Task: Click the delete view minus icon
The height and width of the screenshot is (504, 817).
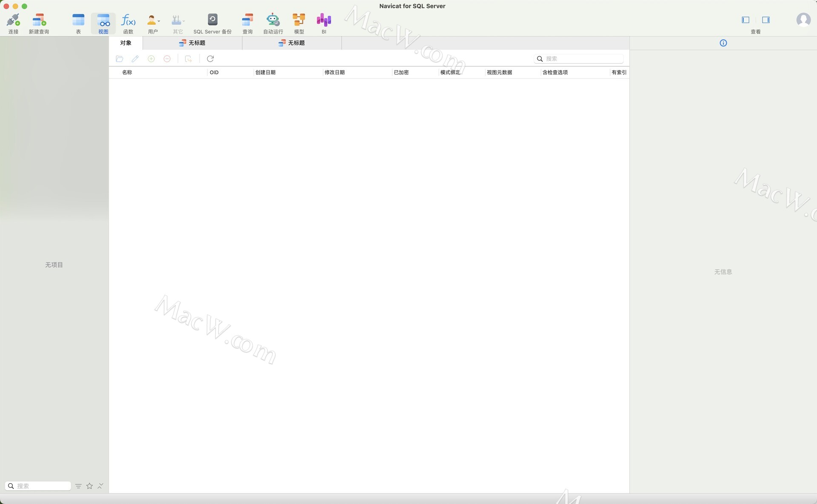Action: click(x=167, y=59)
